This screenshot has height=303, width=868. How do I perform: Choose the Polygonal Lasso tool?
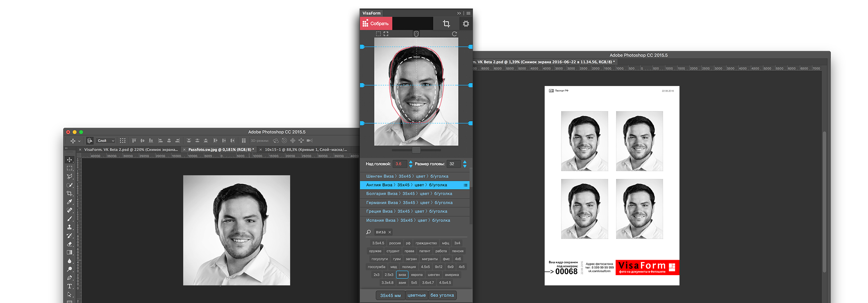69,176
